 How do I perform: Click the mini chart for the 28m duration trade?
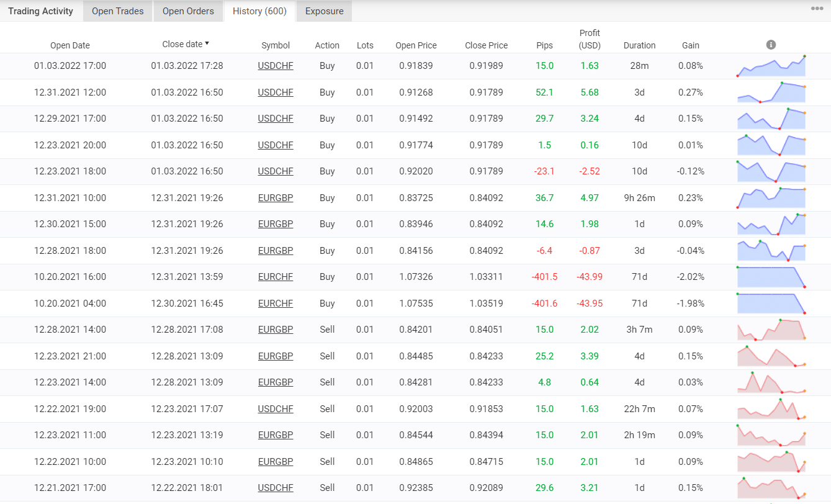771,66
